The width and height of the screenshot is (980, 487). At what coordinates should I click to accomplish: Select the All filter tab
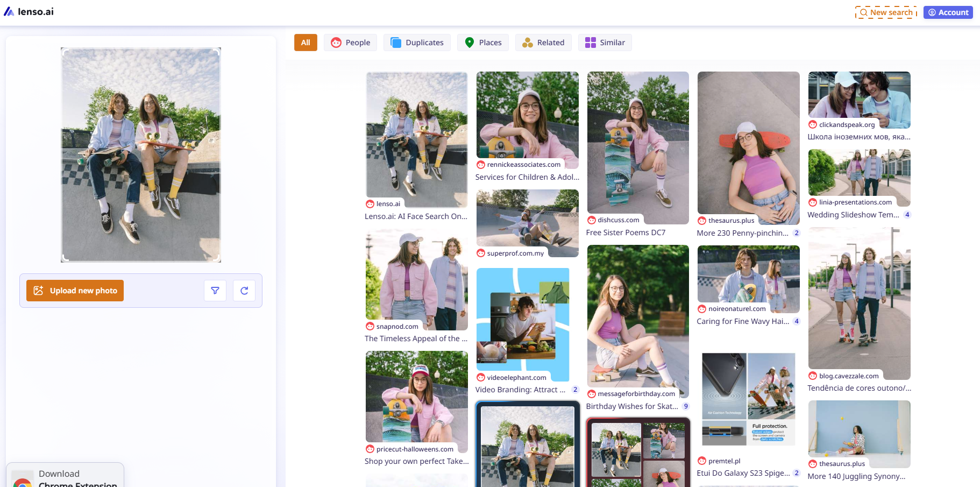306,43
